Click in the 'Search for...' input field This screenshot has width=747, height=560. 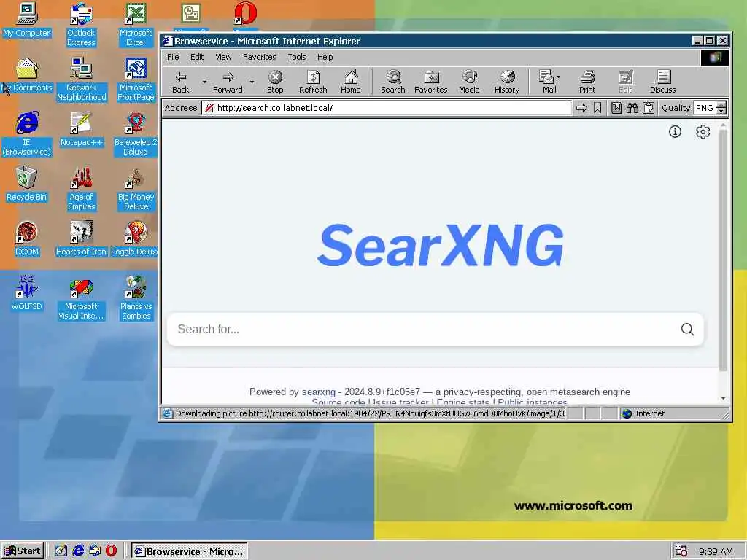[x=424, y=329]
